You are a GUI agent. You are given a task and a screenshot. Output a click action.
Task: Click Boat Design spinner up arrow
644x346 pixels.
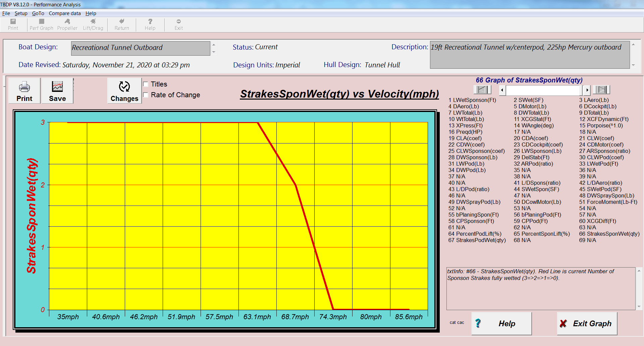pos(214,45)
